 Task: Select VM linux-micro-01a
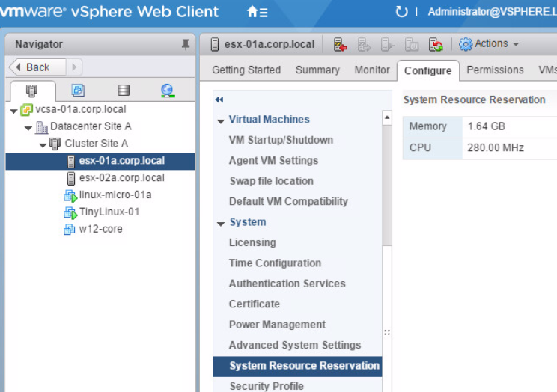(x=115, y=195)
